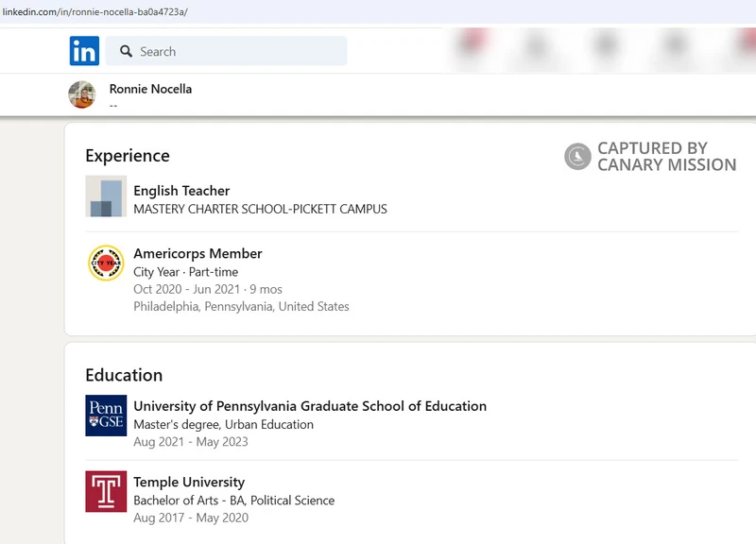Click the City Year logo icon
Screen dimensions: 756x544
(106, 263)
